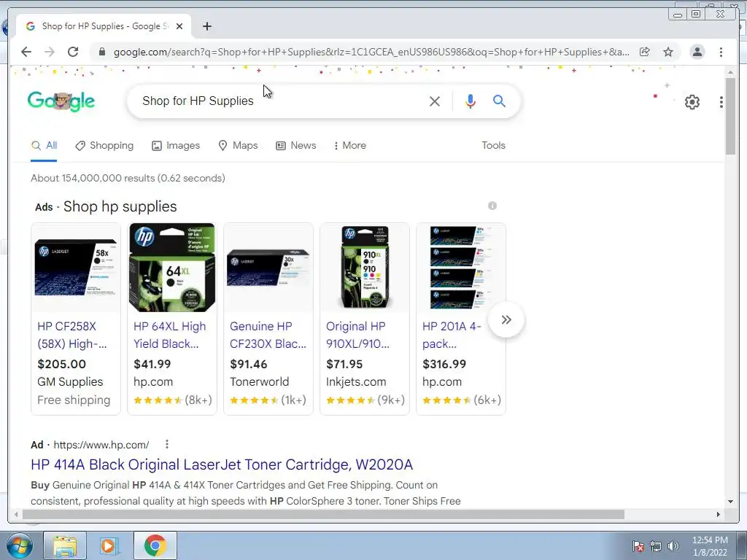Click the address bar URL
The width and height of the screenshot is (747, 560).
371,52
